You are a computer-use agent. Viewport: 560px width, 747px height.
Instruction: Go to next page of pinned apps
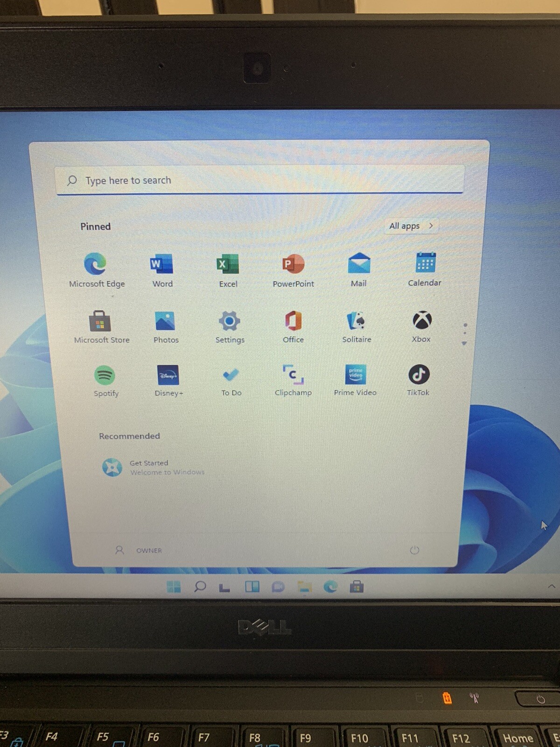point(464,344)
